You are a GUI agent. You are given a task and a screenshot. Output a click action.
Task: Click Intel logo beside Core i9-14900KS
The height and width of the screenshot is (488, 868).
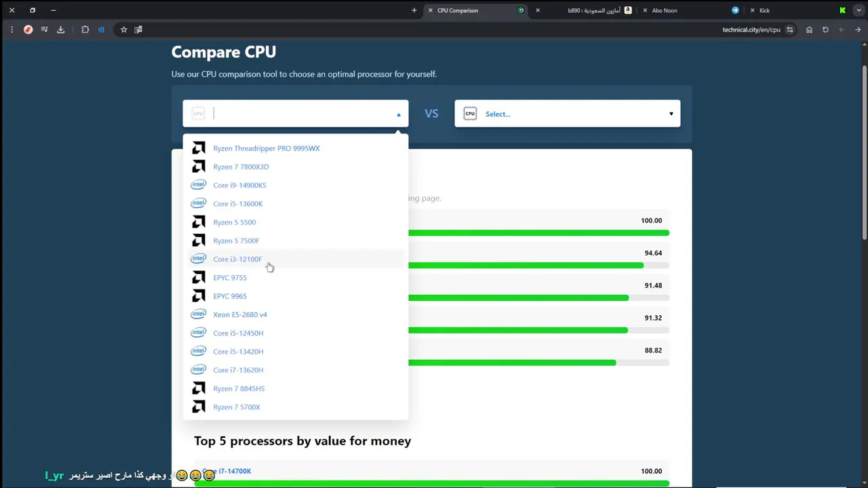tap(199, 185)
